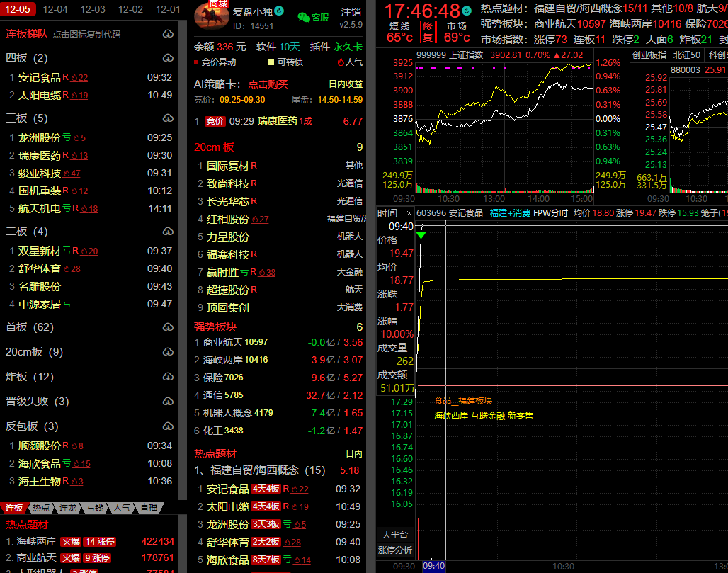
Task: Switch to the 亏钱 bottom tab
Action: coord(95,508)
